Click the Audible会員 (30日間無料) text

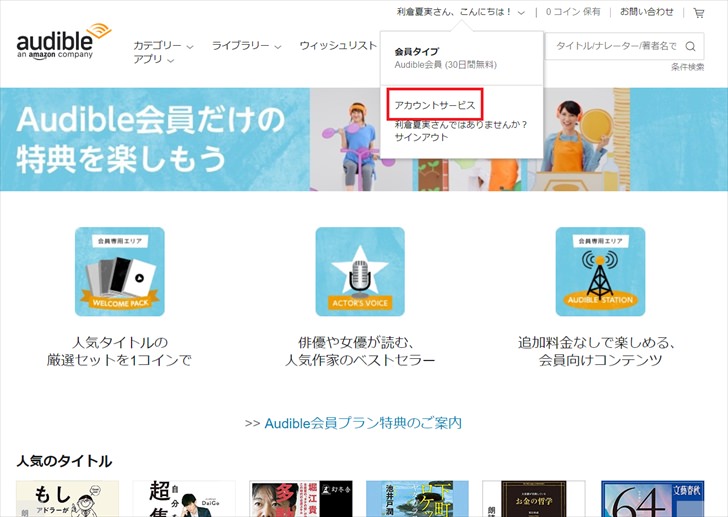tap(445, 65)
